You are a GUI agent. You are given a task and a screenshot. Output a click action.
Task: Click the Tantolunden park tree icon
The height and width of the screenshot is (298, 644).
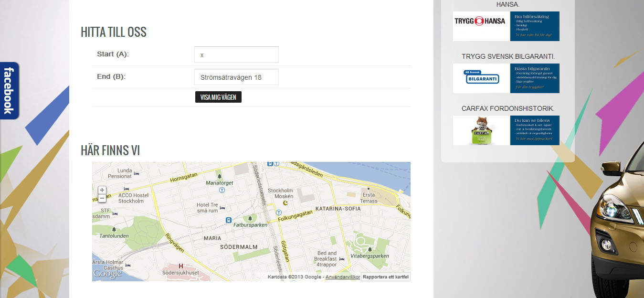pyautogui.click(x=114, y=229)
